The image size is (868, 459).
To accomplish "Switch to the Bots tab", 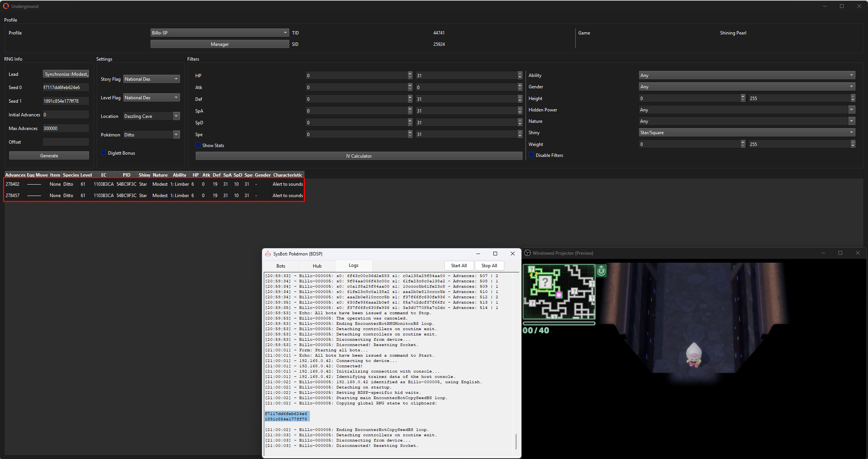I will (x=281, y=266).
